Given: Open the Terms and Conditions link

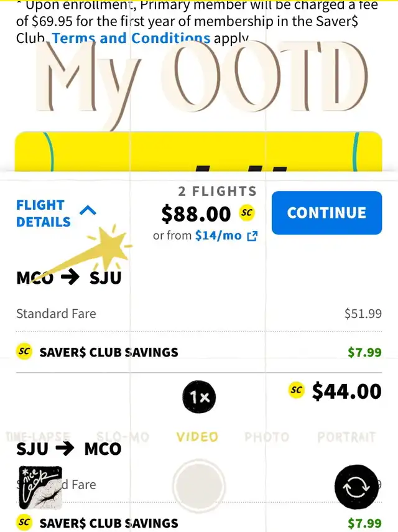Looking at the screenshot, I should point(131,39).
